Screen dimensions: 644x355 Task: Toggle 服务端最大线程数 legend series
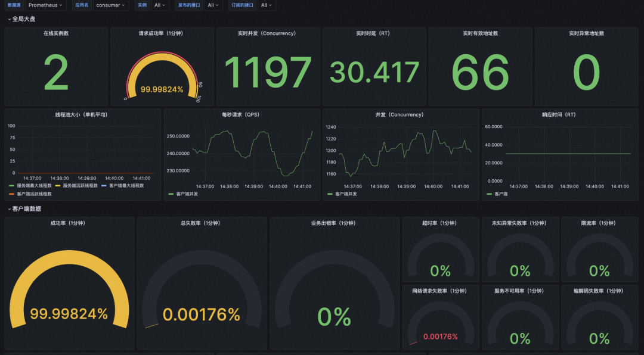click(30, 185)
